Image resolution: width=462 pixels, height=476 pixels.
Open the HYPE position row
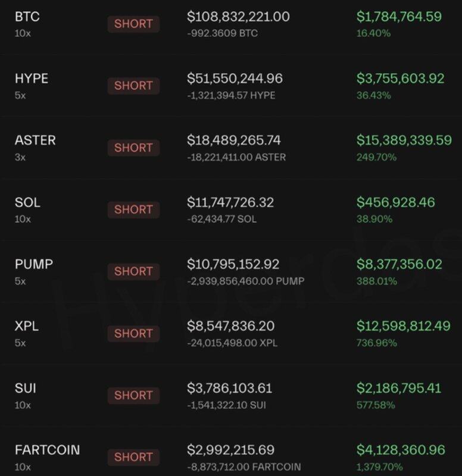point(32,79)
